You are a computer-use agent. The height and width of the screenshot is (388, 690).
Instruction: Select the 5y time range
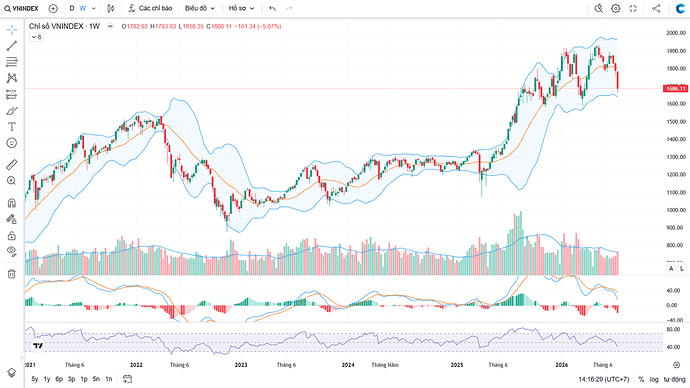coord(35,379)
